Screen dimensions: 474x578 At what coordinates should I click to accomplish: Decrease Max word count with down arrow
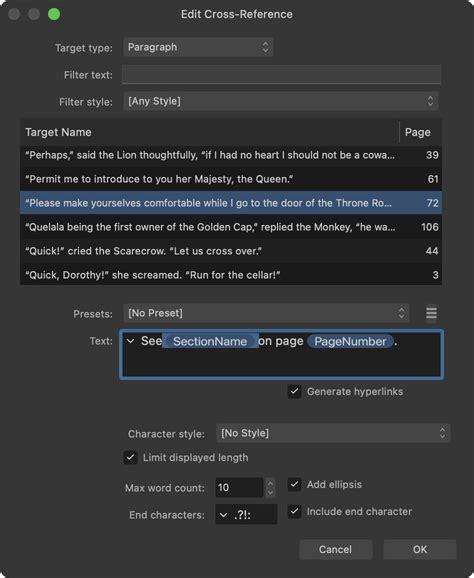(x=271, y=492)
